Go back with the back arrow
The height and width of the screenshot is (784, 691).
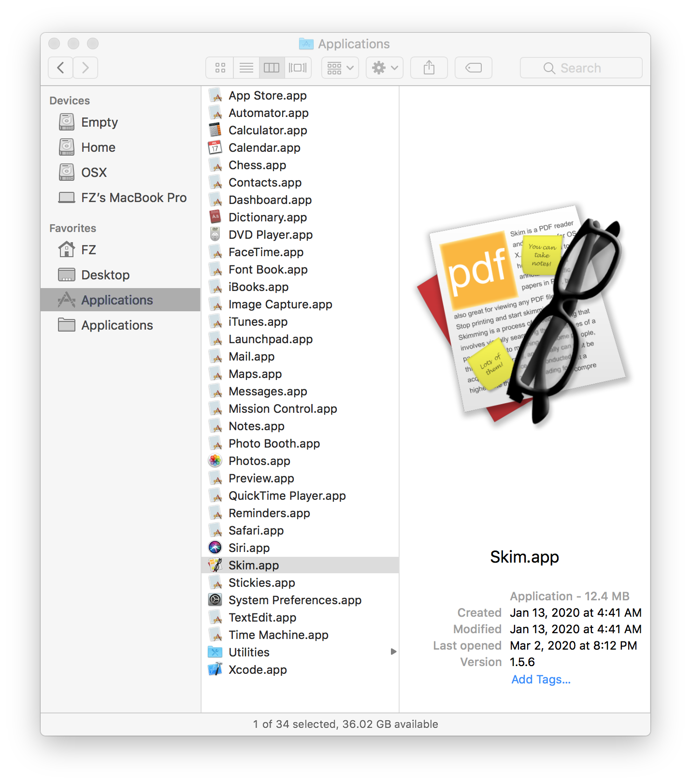[61, 68]
